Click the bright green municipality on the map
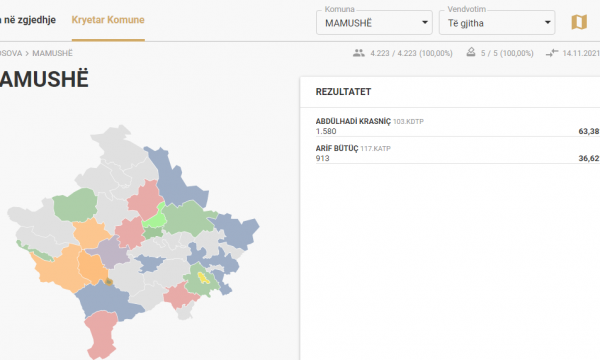This screenshot has width=600, height=360. 155,218
